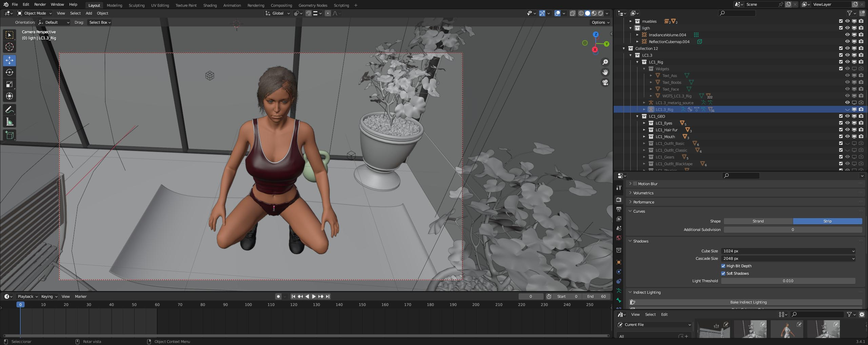
Task: Select the Annotate pencil tool
Action: (9, 110)
